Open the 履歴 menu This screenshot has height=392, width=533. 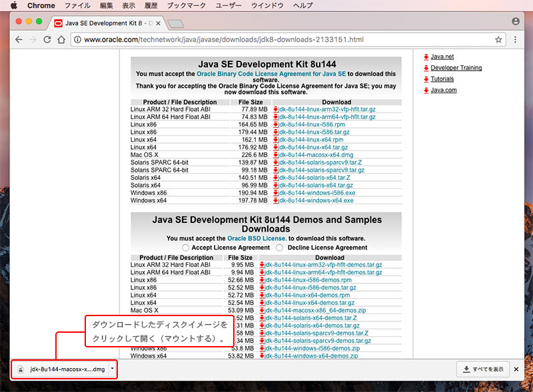pyautogui.click(x=151, y=5)
